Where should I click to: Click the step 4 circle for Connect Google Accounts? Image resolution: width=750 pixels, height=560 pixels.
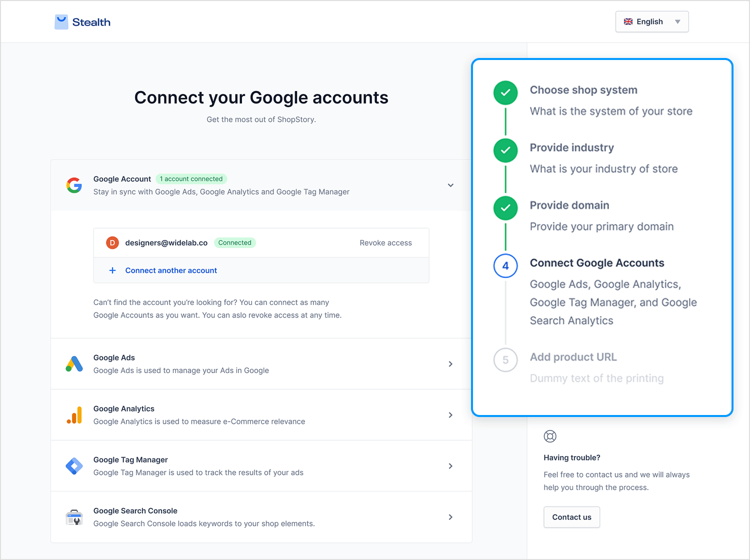[505, 265]
